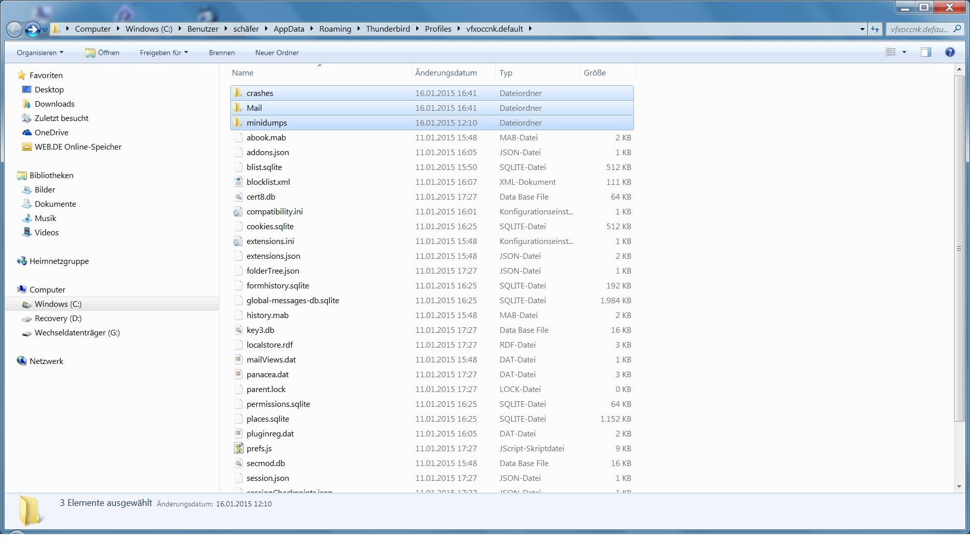Click the change view icon
Screen dimensions: 970x560
pyautogui.click(x=890, y=52)
